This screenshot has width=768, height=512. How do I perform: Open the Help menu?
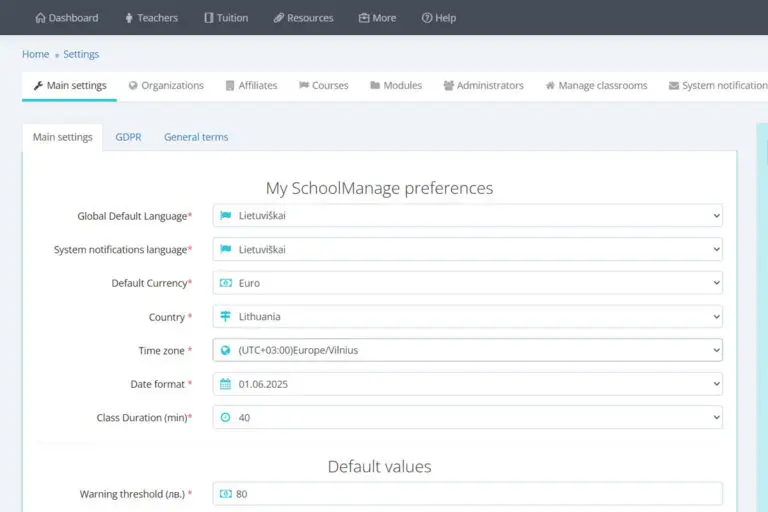click(x=439, y=18)
